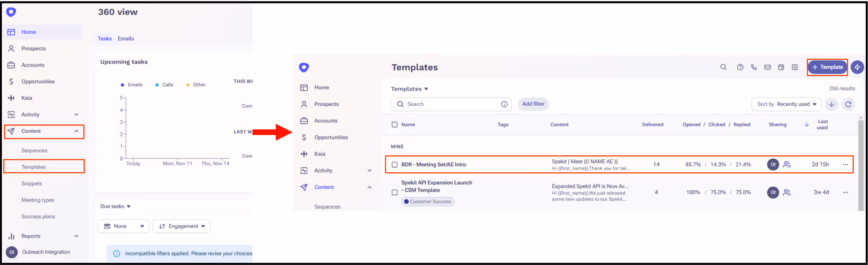Open the task checklist icon in Templates header
Viewport: 868px width, 265px height.
795,67
